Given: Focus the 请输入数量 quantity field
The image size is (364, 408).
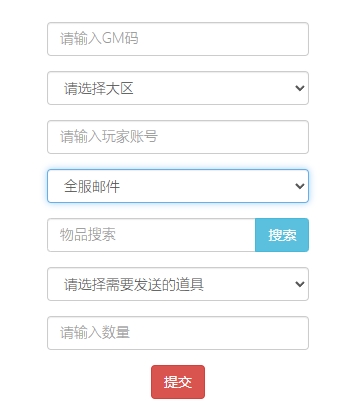Looking at the screenshot, I should point(178,333).
